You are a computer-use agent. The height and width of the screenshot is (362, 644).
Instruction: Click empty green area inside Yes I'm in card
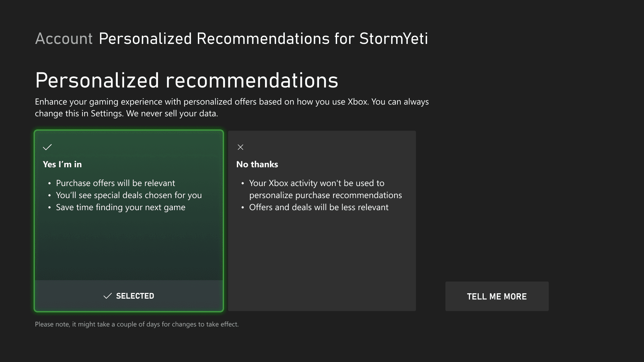click(x=129, y=248)
